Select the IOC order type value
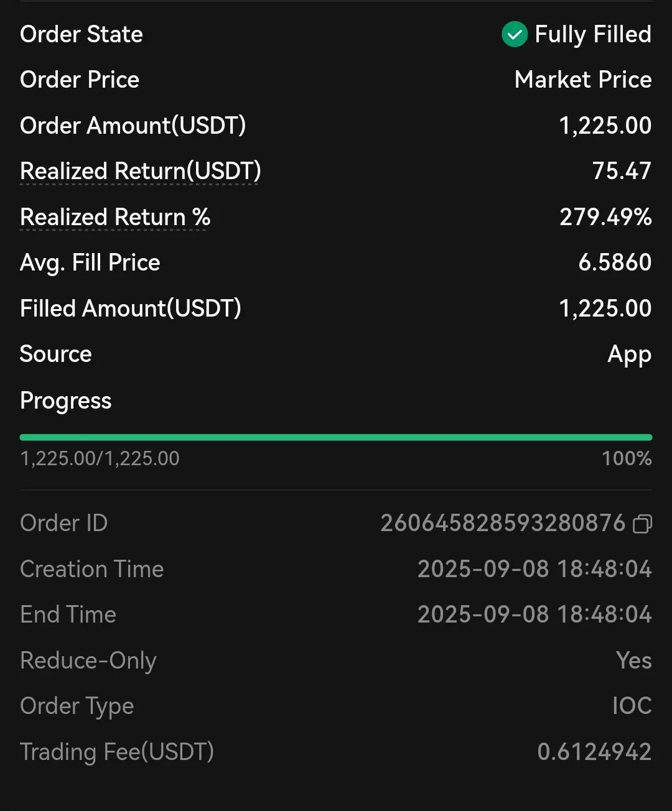 pos(632,706)
